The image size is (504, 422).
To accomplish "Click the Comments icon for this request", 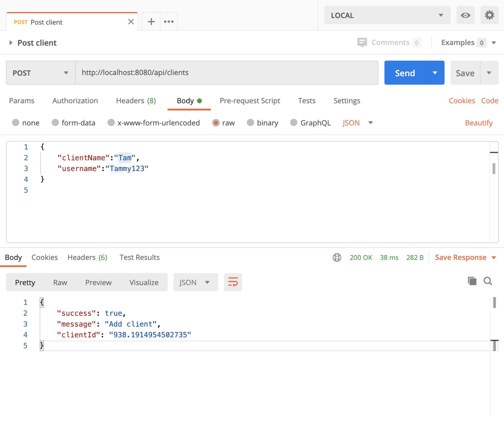I will coord(363,42).
